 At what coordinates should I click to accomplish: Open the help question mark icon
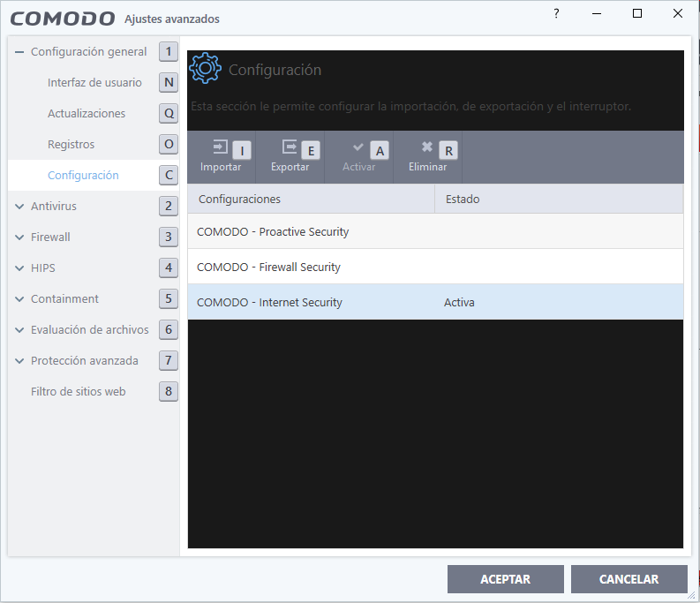point(556,13)
